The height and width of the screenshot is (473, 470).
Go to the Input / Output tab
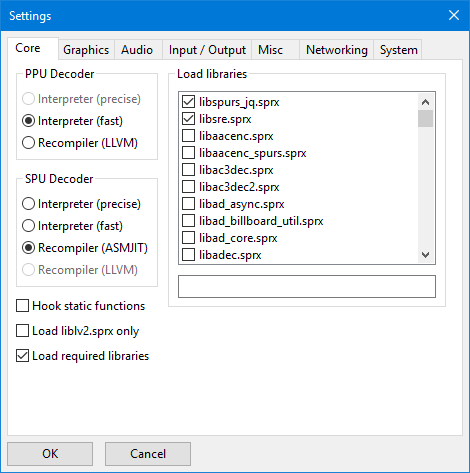point(207,50)
